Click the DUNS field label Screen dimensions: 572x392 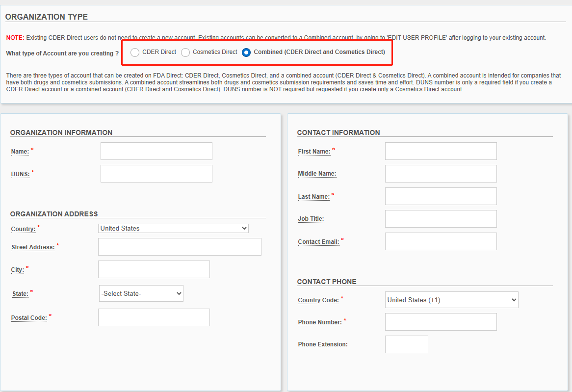[20, 174]
